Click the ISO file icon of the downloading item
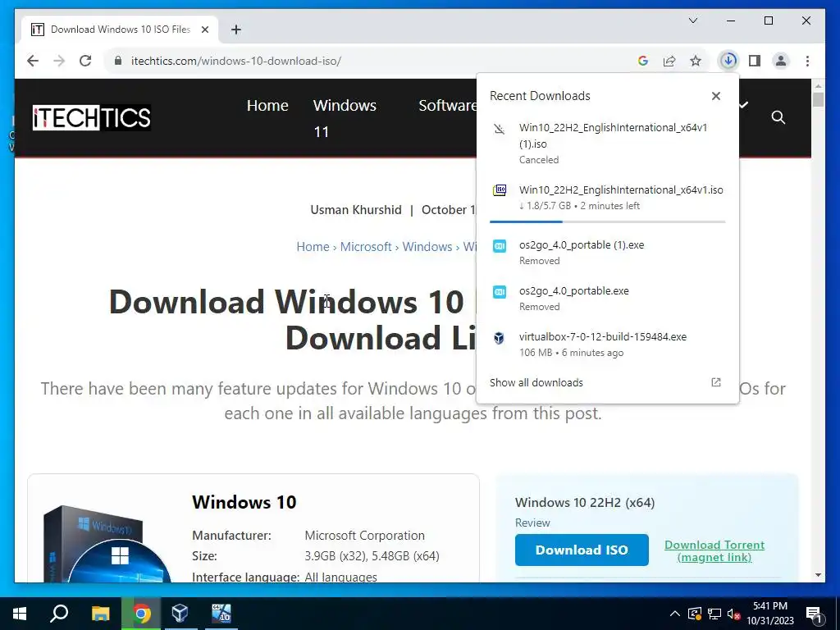Viewport: 840px width, 630px height. point(500,190)
